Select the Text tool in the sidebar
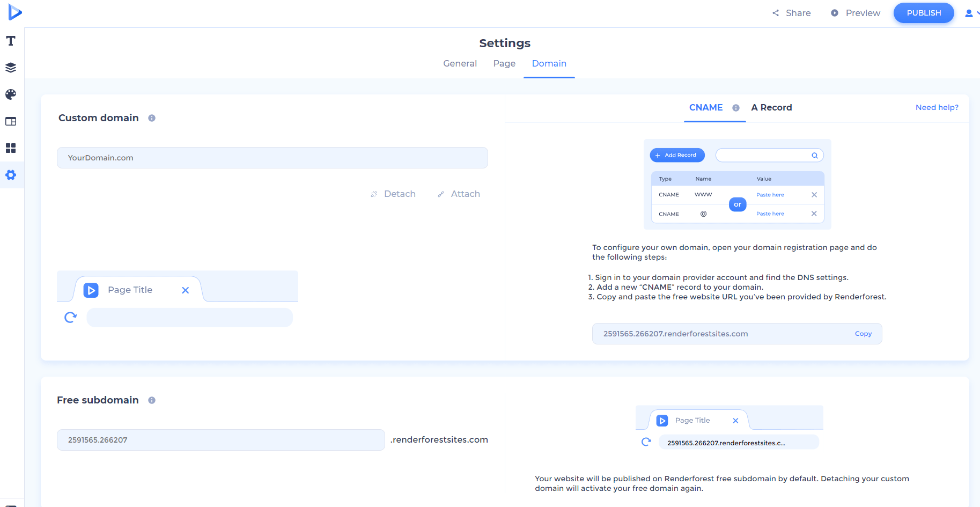This screenshot has height=507, width=980. [10, 40]
